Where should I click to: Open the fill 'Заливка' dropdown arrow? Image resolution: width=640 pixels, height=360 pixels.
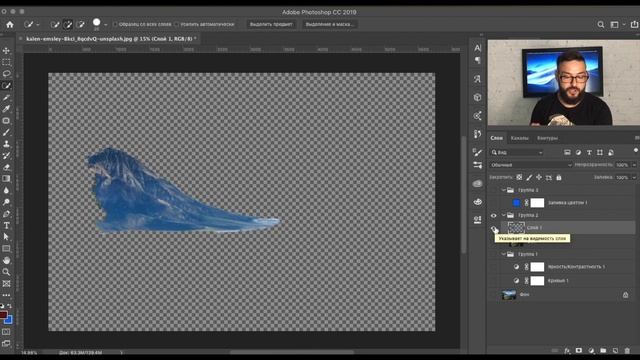634,178
